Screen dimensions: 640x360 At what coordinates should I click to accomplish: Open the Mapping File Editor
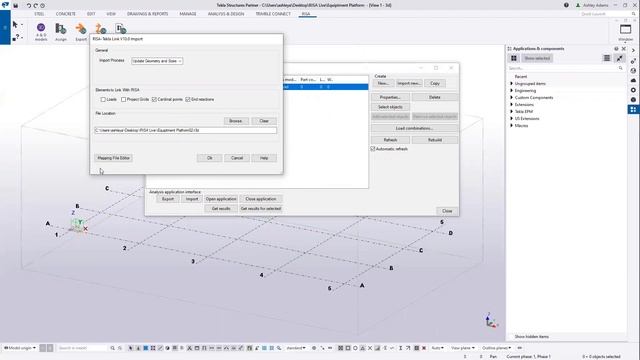point(113,158)
